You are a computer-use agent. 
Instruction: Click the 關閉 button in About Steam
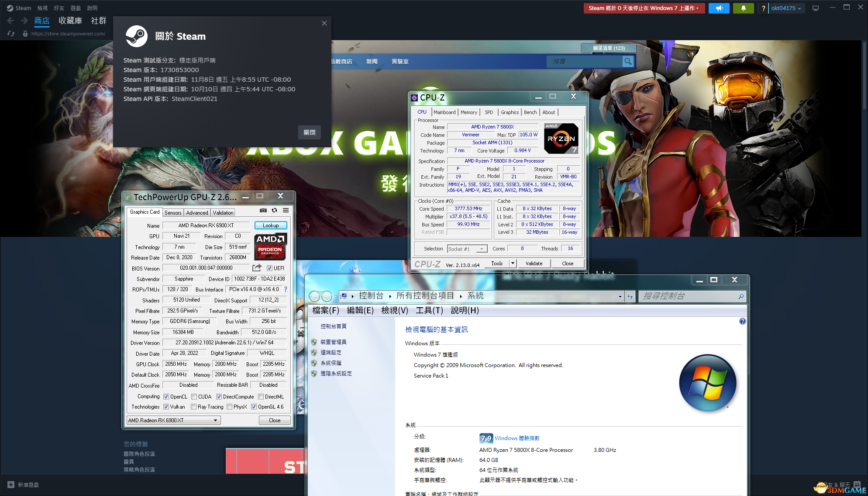click(310, 132)
